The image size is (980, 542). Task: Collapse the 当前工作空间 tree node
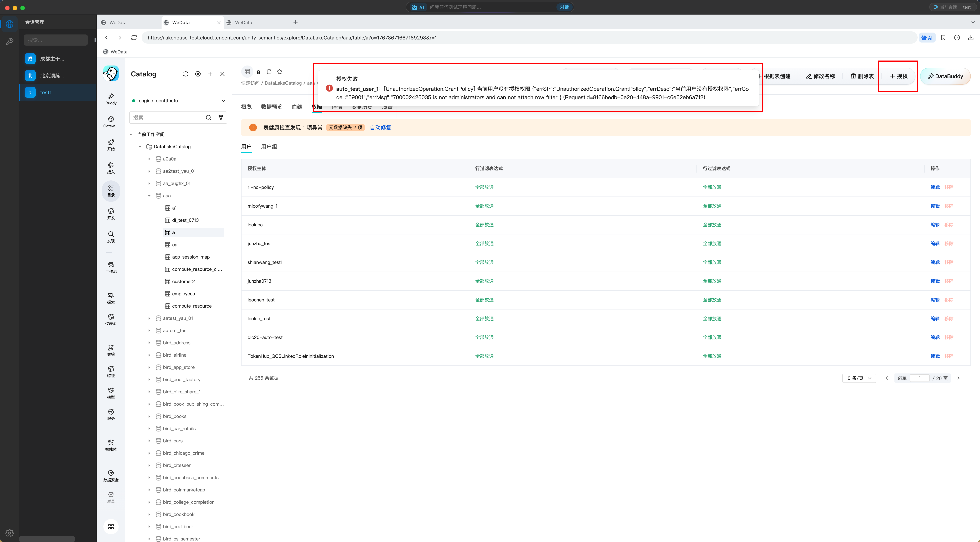(x=131, y=134)
